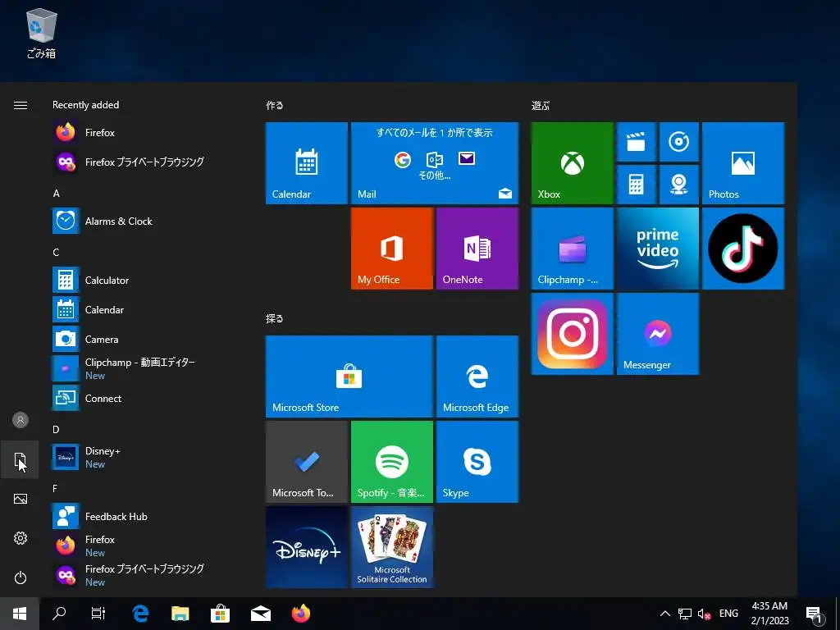Open Documents from Start sidebar
The height and width of the screenshot is (630, 840).
[x=21, y=459]
